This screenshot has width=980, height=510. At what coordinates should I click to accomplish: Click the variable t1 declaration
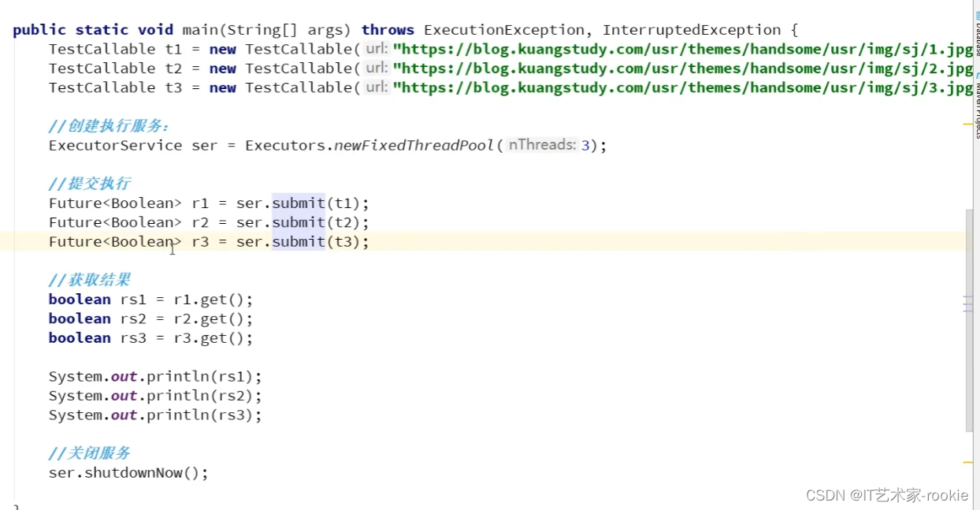(173, 49)
